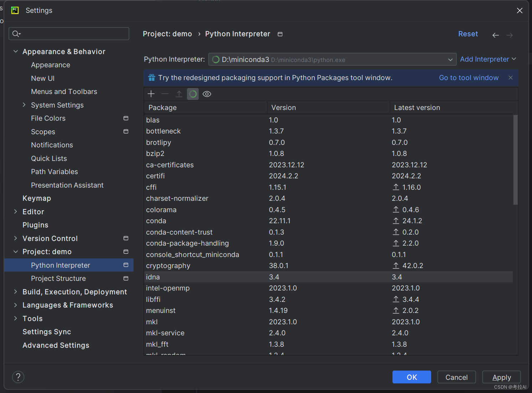The width and height of the screenshot is (532, 393).
Task: Expand the Tools section
Action: (15, 318)
